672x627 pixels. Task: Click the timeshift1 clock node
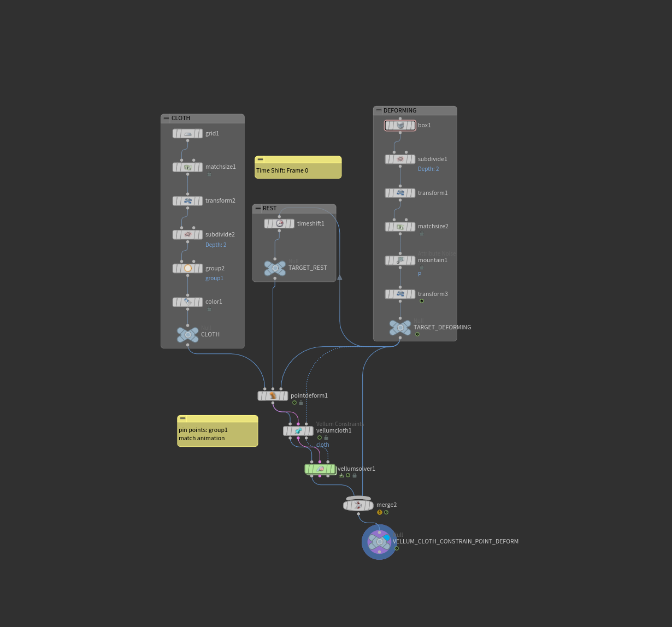point(279,224)
